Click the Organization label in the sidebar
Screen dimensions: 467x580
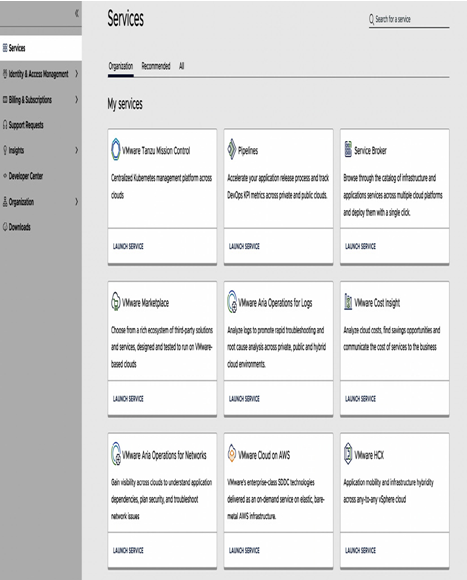(21, 202)
